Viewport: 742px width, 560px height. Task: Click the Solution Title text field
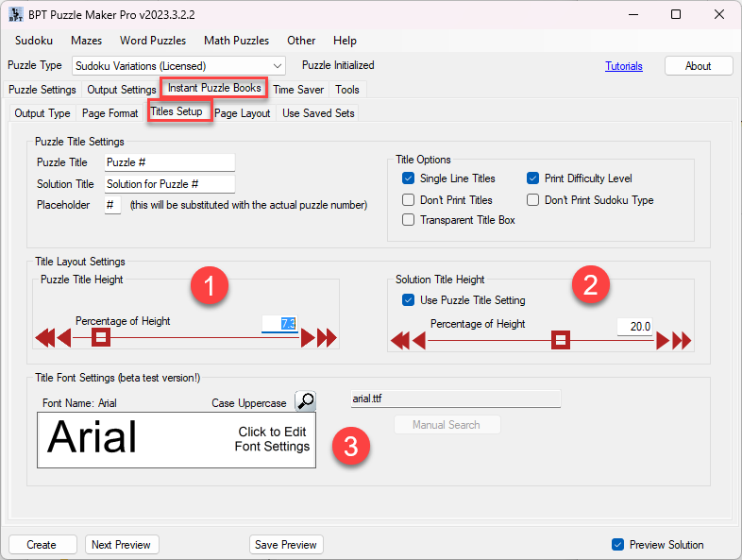169,184
